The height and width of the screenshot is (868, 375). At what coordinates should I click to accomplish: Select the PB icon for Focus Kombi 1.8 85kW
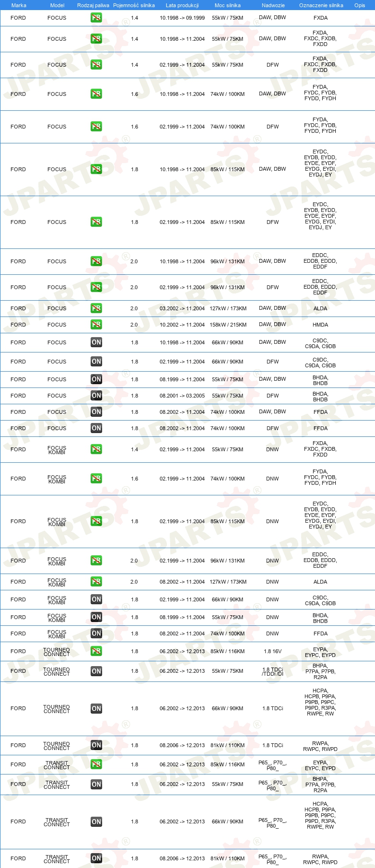click(x=96, y=521)
